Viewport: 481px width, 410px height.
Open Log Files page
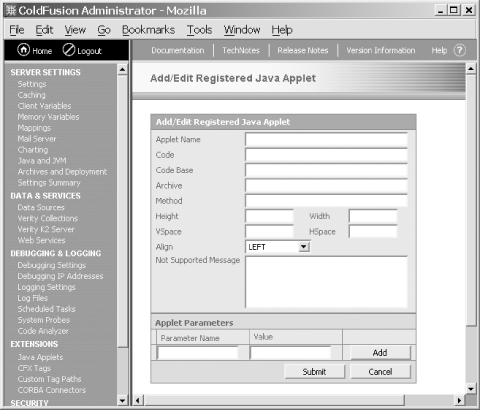pyautogui.click(x=32, y=298)
